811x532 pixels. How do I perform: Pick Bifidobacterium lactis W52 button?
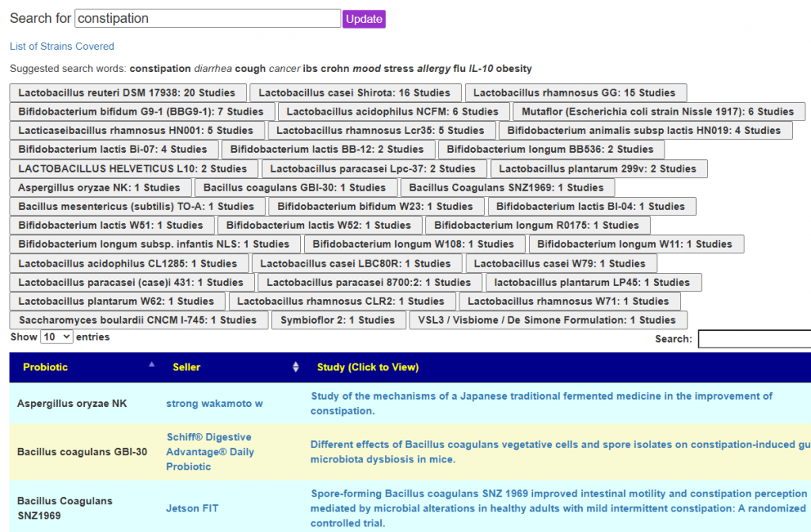(x=318, y=226)
